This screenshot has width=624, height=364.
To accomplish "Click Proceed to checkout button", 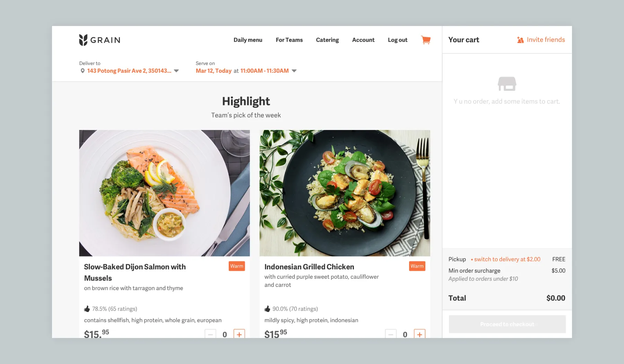I will coord(507,324).
